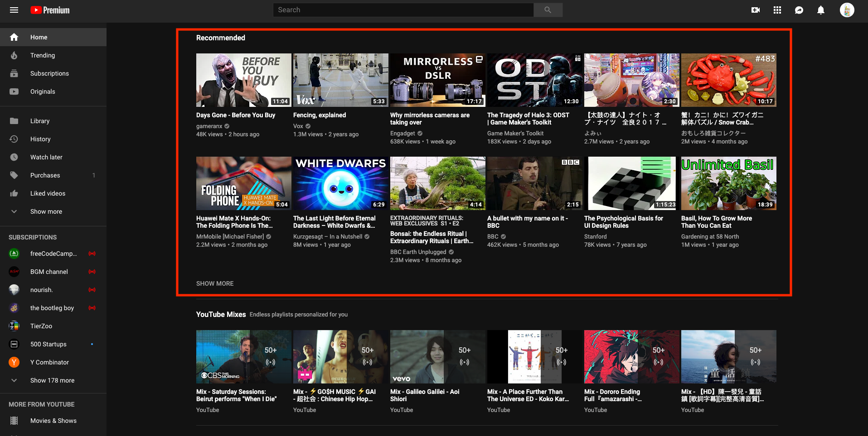Click the search magnifier button
Image resolution: width=868 pixels, height=436 pixels.
548,10
